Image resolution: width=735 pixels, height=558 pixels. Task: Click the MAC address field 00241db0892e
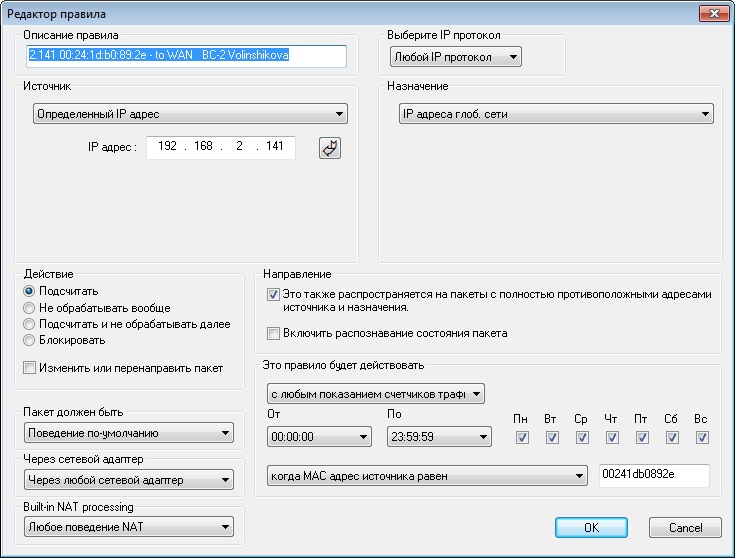[x=654, y=475]
